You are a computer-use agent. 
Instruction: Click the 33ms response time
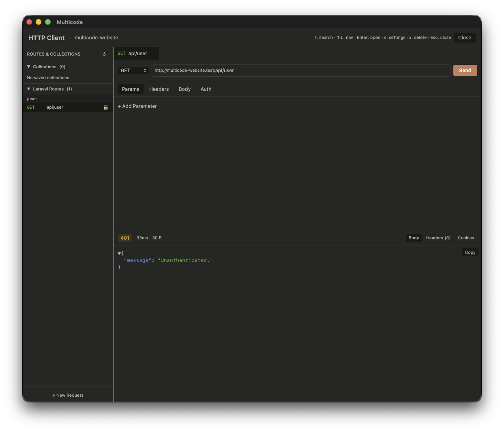tap(142, 238)
